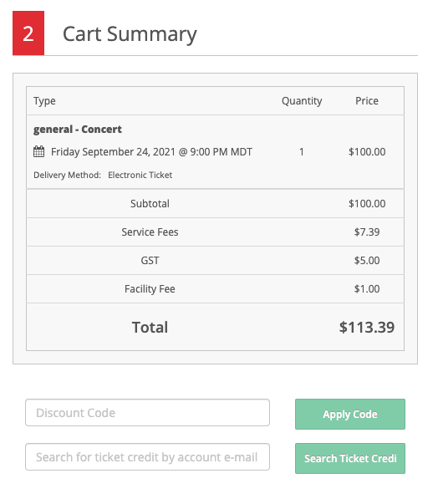The image size is (438, 504).
Task: Click the Price column header
Action: pyautogui.click(x=367, y=101)
